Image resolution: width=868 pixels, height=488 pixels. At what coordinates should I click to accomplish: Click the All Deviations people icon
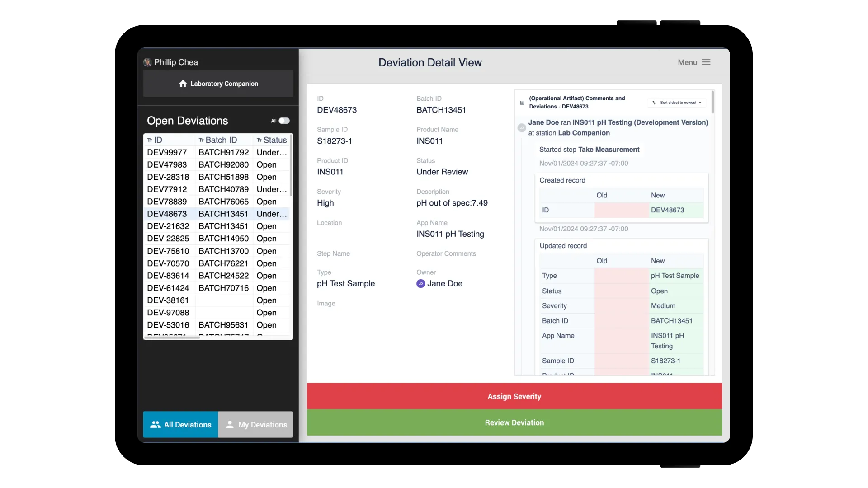(156, 424)
